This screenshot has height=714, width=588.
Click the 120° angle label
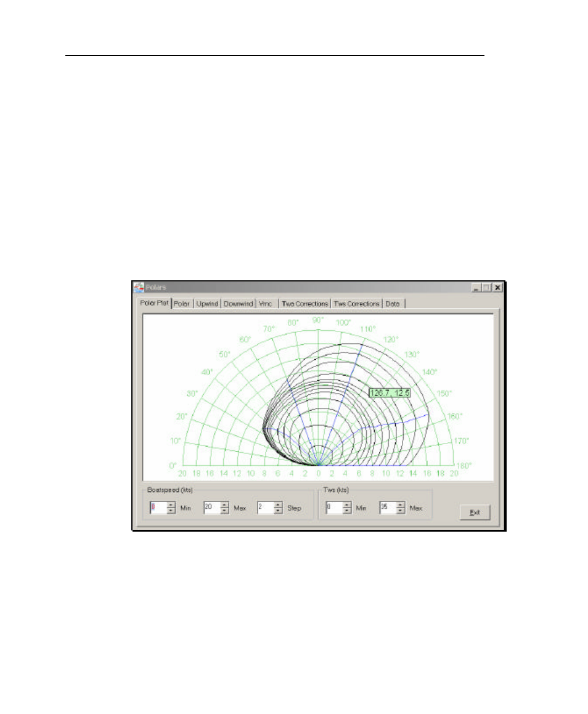(x=391, y=339)
